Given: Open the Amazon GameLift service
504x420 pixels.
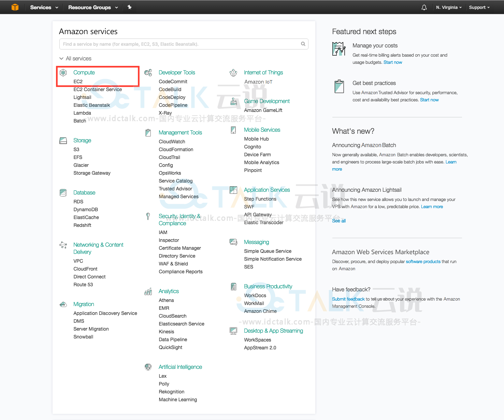Looking at the screenshot, I should point(263,110).
